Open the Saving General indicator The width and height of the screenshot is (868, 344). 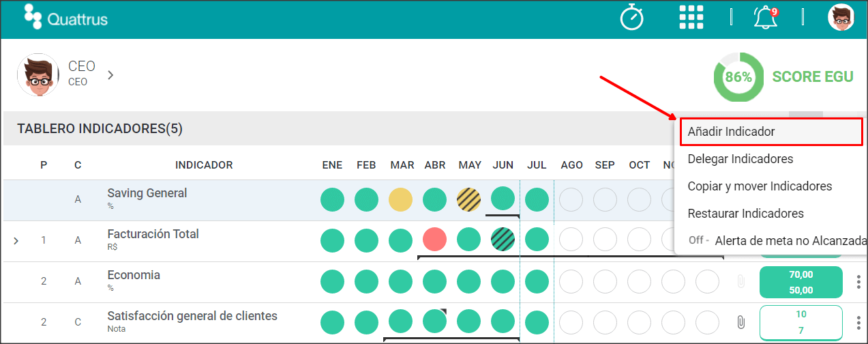click(147, 193)
